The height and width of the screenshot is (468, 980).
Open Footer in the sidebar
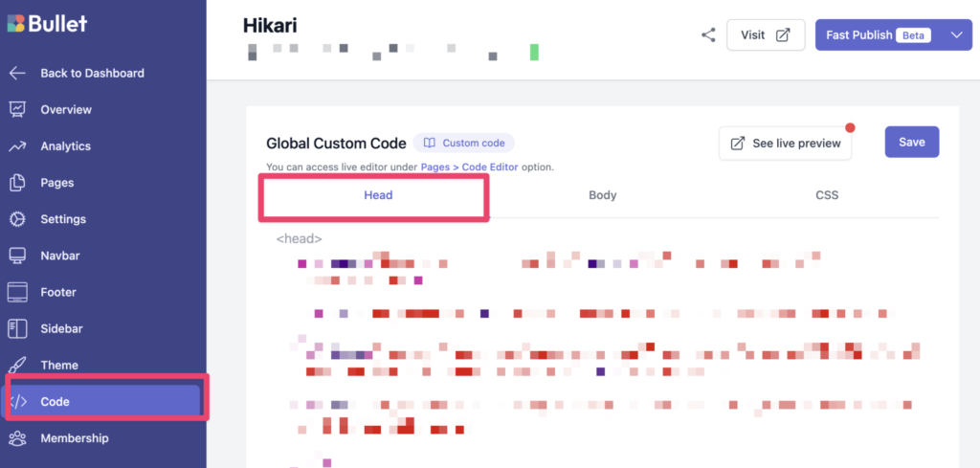(x=58, y=293)
